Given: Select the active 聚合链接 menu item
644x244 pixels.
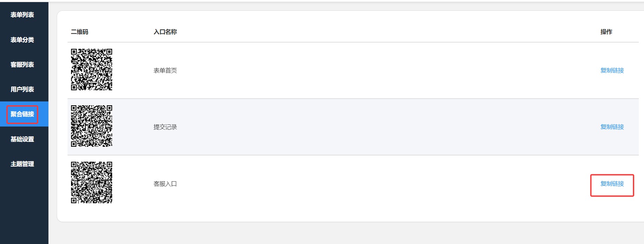Looking at the screenshot, I should [x=22, y=114].
